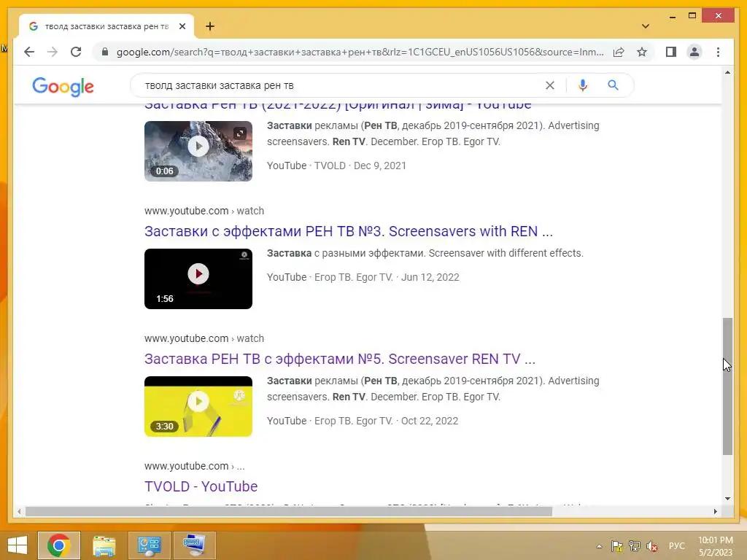Go back to the previous page

[x=29, y=52]
